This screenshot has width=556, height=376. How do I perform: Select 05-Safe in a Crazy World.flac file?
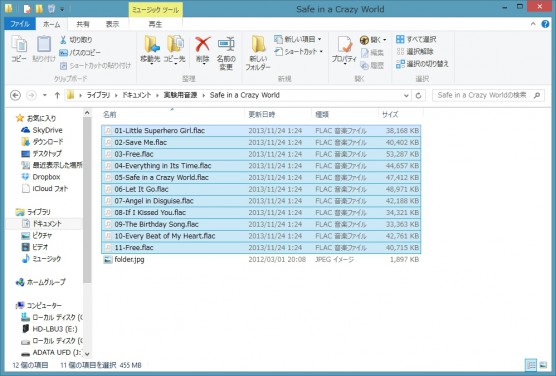(261, 177)
